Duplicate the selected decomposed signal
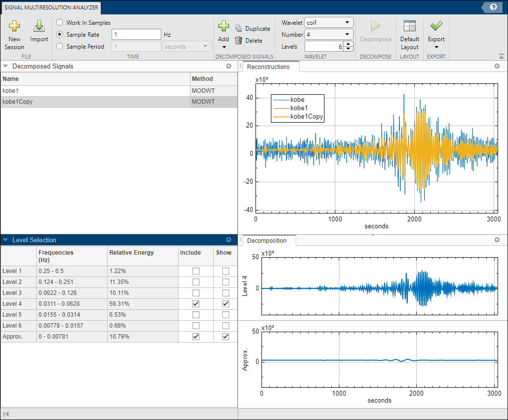Viewport: 508px width, 420px height. [x=253, y=29]
